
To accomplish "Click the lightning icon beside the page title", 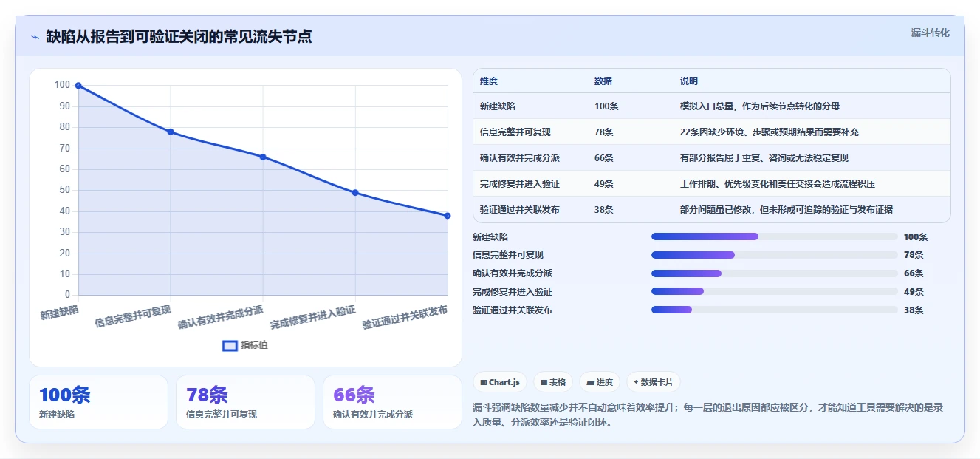I will pos(35,37).
